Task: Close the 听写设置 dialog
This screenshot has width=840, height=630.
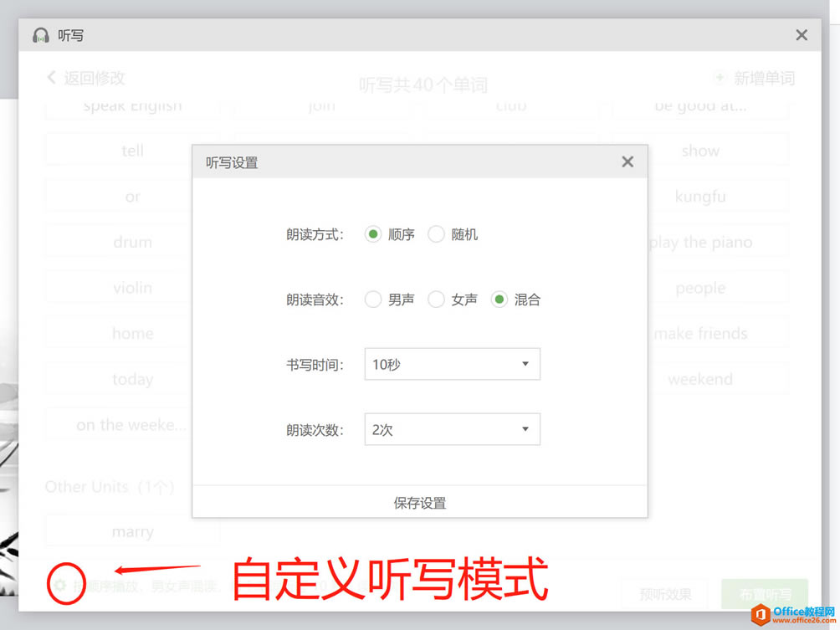Action: (627, 161)
